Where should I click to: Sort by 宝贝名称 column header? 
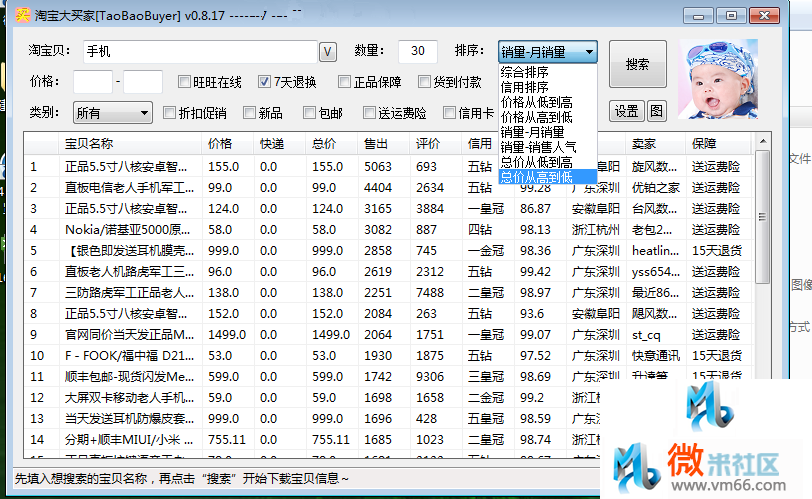[x=130, y=143]
